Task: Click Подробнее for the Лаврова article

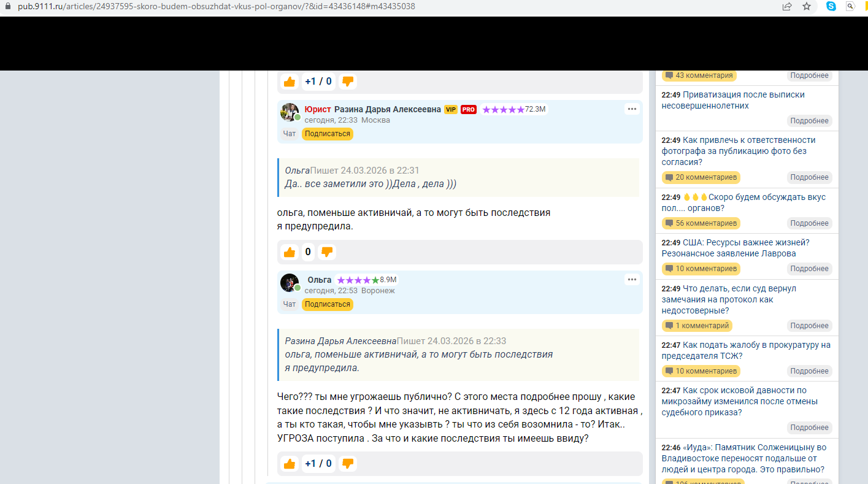Action: (810, 269)
